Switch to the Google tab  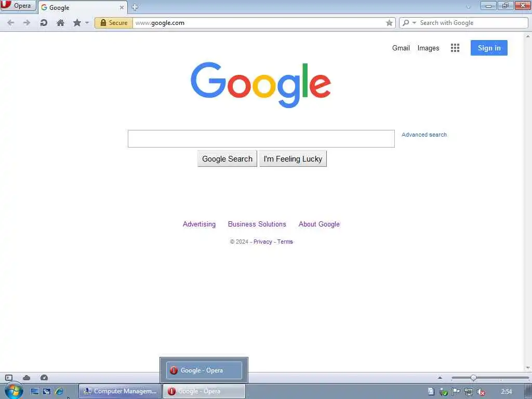point(83,7)
